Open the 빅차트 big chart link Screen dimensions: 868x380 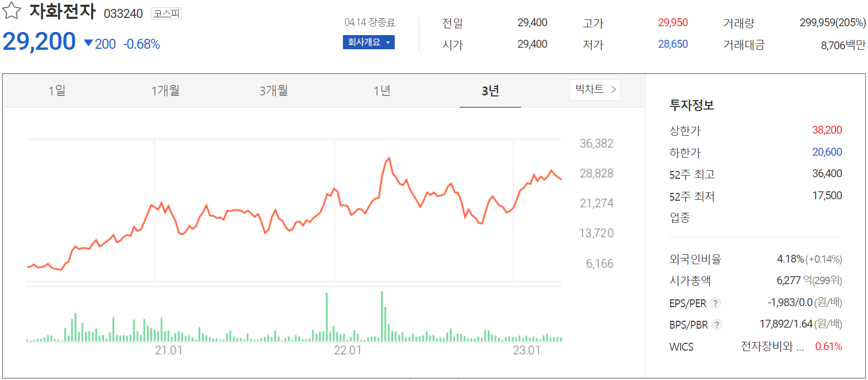click(x=595, y=90)
